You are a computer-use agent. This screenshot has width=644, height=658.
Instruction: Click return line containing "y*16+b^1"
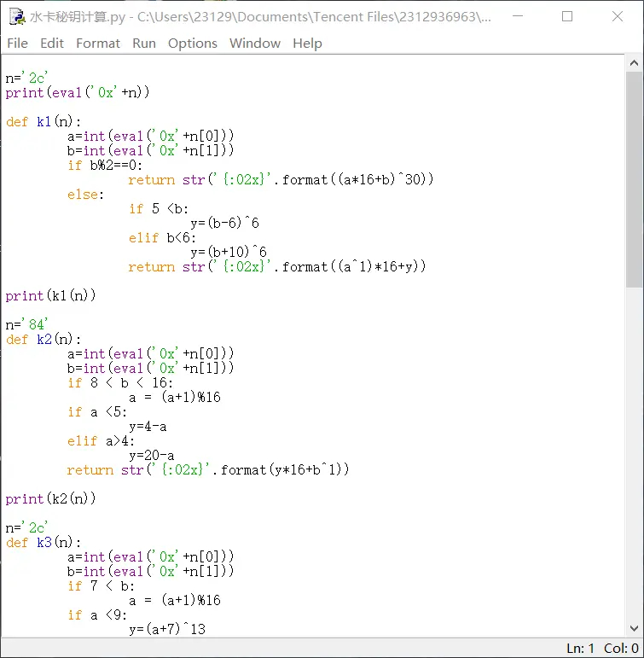click(208, 469)
